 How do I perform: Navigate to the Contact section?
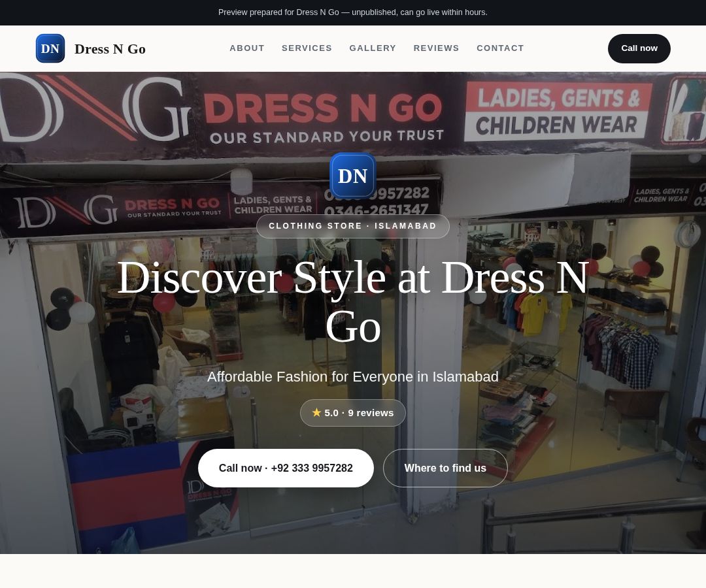click(x=500, y=48)
